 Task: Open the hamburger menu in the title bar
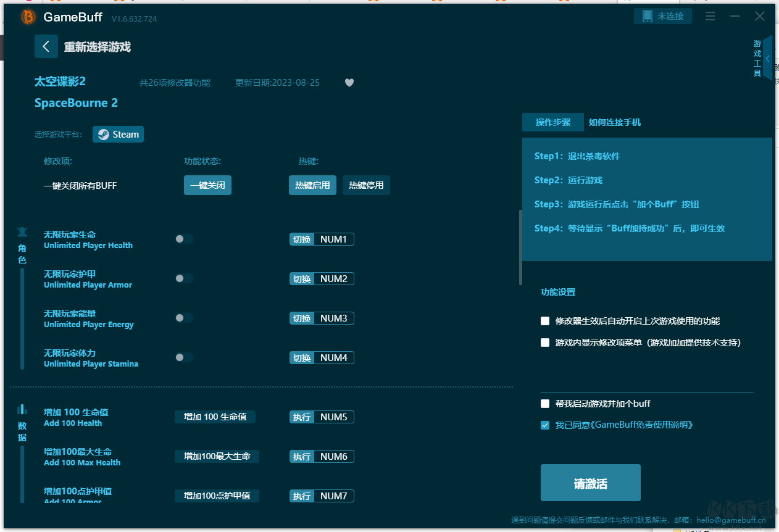tap(710, 17)
